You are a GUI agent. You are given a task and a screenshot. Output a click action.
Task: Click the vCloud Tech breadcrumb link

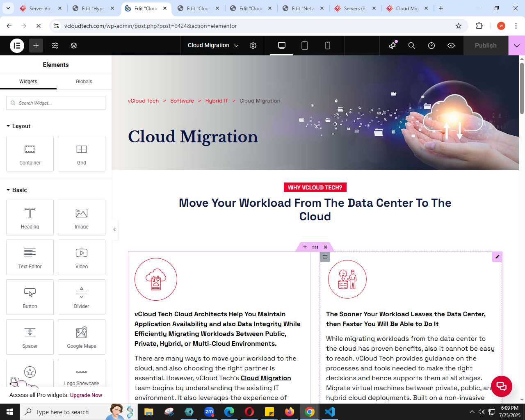[x=143, y=101]
